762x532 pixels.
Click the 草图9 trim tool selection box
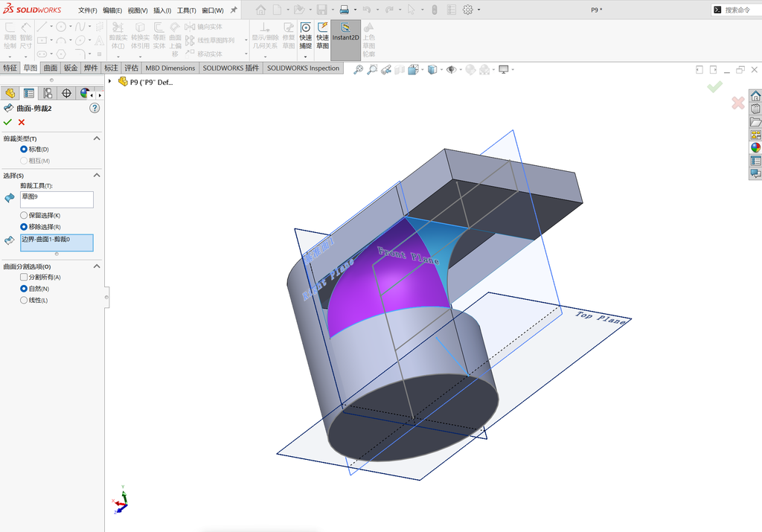tap(57, 199)
